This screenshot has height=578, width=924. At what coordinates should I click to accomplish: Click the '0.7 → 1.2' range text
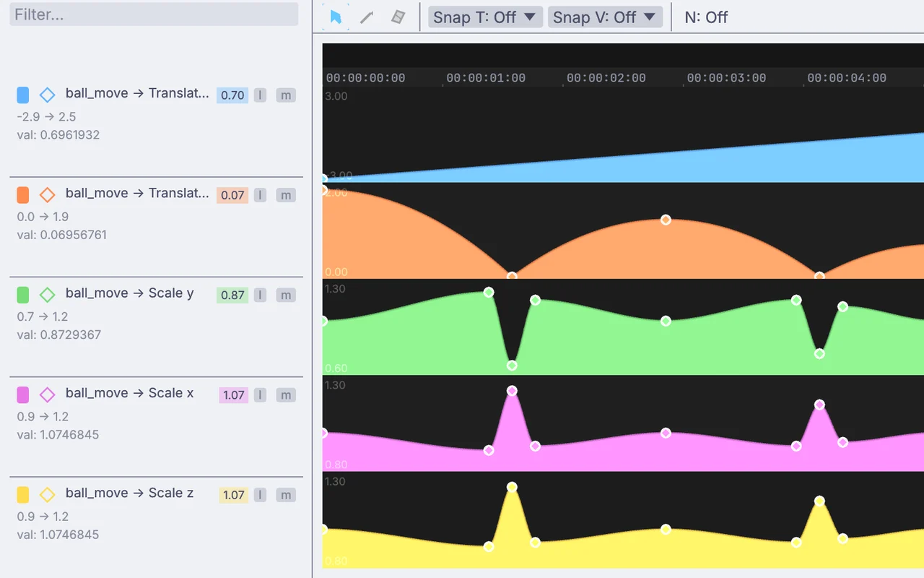coord(43,316)
